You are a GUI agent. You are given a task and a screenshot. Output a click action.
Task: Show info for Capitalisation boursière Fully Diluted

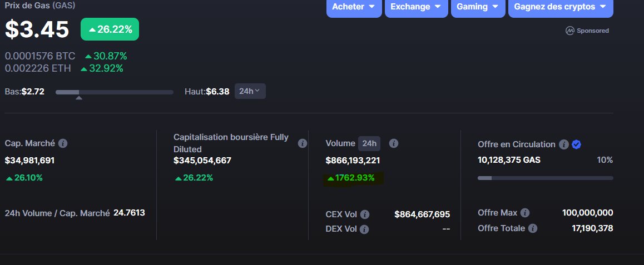click(303, 143)
